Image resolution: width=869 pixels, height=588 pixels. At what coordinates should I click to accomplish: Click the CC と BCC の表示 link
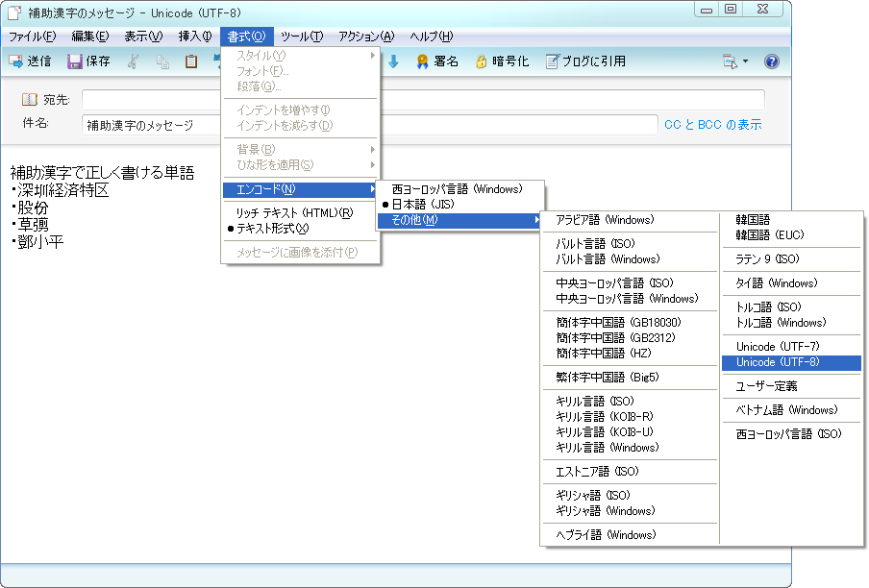tap(712, 125)
